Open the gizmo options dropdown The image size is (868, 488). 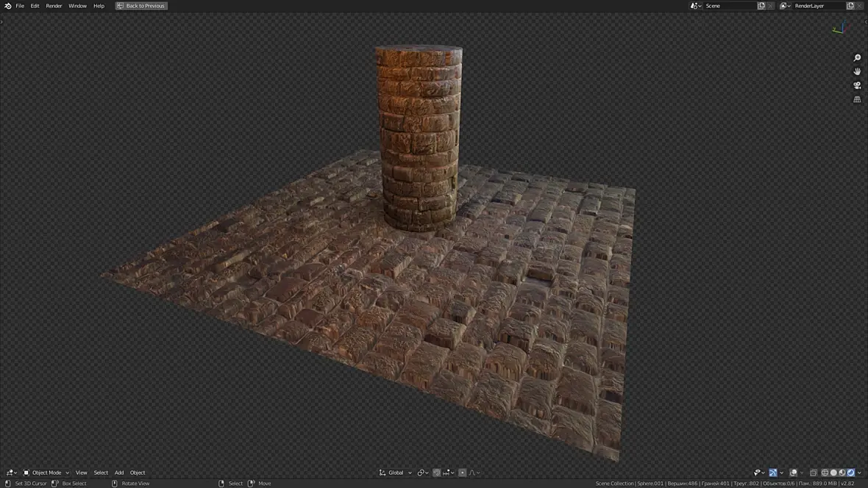[781, 473]
